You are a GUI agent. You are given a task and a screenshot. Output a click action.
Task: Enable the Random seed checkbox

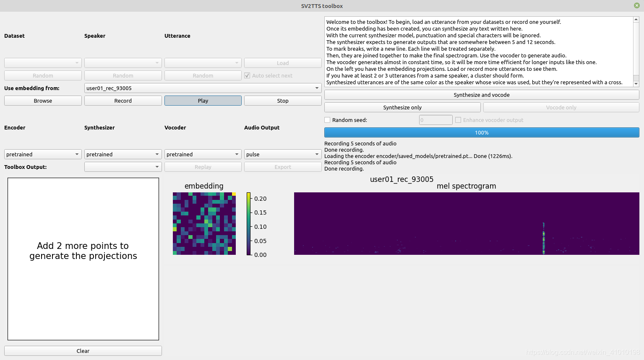pyautogui.click(x=328, y=120)
